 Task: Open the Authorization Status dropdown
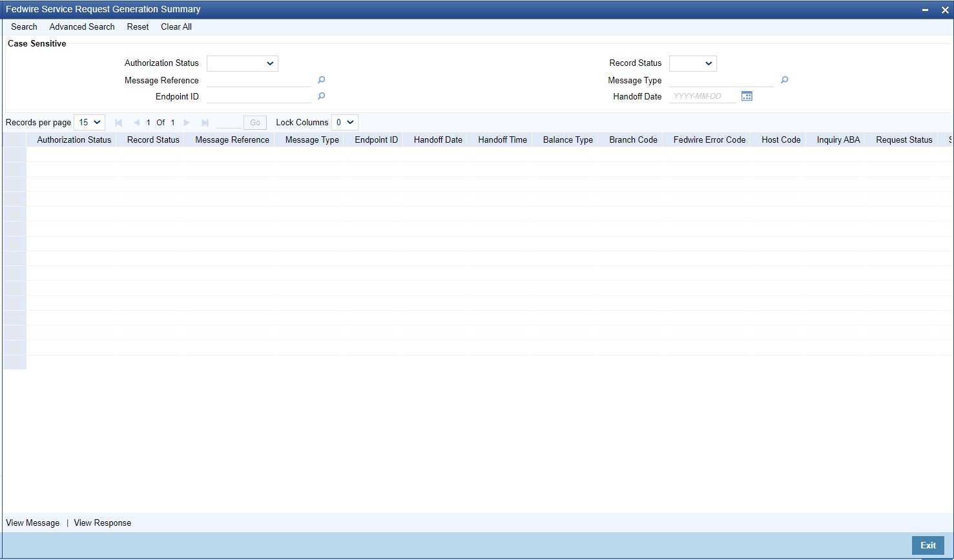click(242, 63)
